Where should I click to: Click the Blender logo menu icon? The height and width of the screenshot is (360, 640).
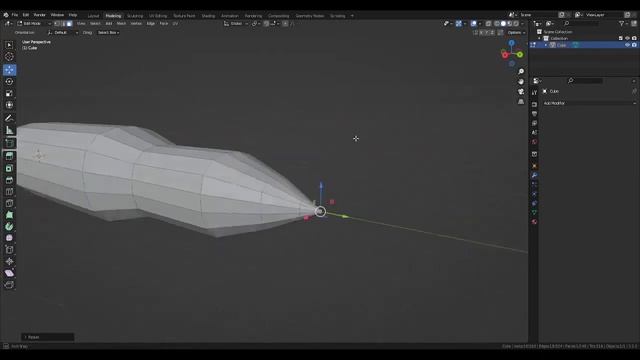pos(6,15)
